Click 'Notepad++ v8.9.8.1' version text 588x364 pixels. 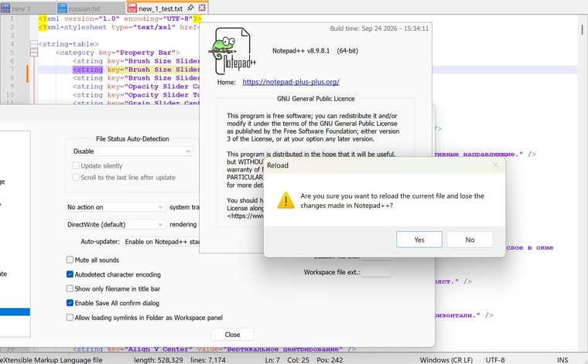(x=301, y=50)
